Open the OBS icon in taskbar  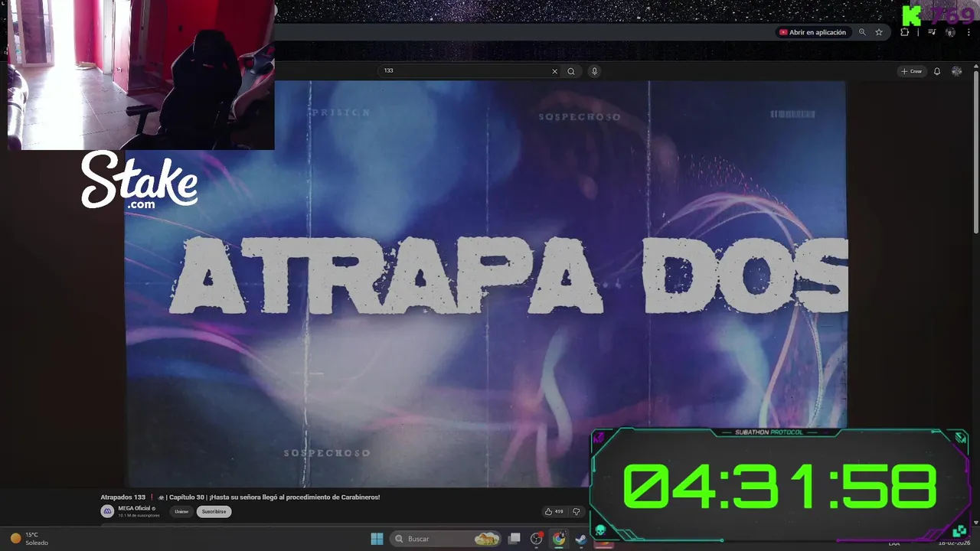coord(537,539)
